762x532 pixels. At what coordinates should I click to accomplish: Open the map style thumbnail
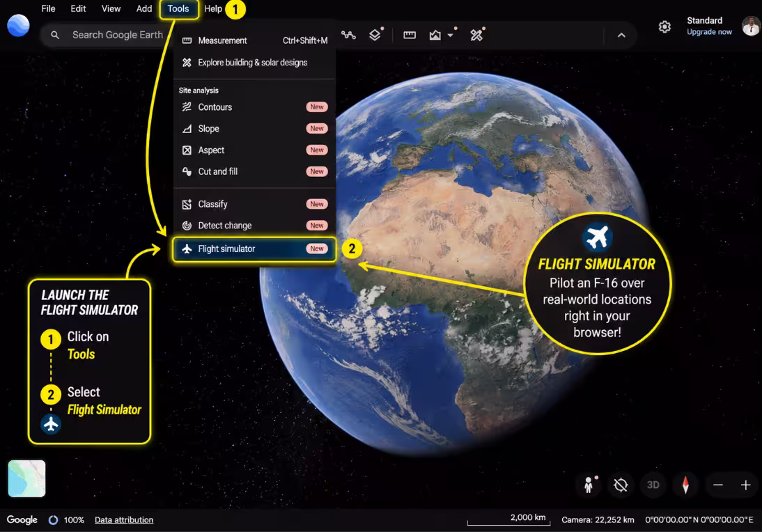click(26, 478)
